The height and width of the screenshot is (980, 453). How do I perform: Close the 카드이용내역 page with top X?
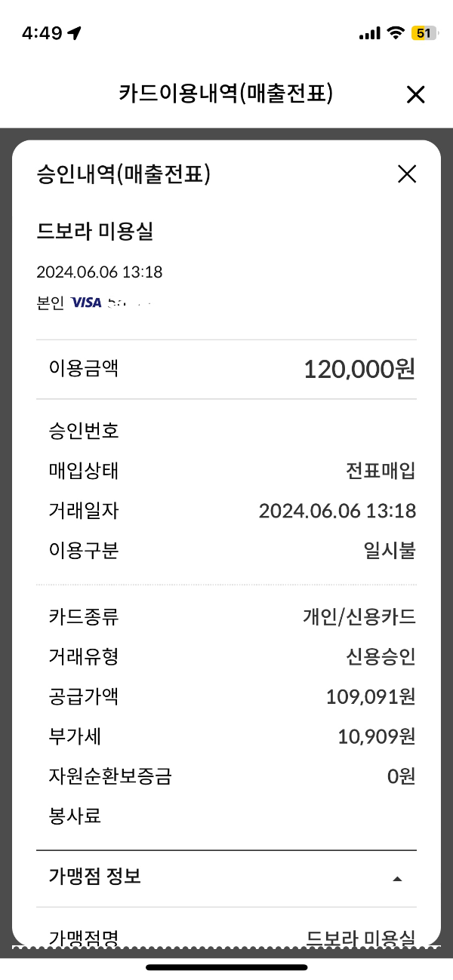click(415, 94)
